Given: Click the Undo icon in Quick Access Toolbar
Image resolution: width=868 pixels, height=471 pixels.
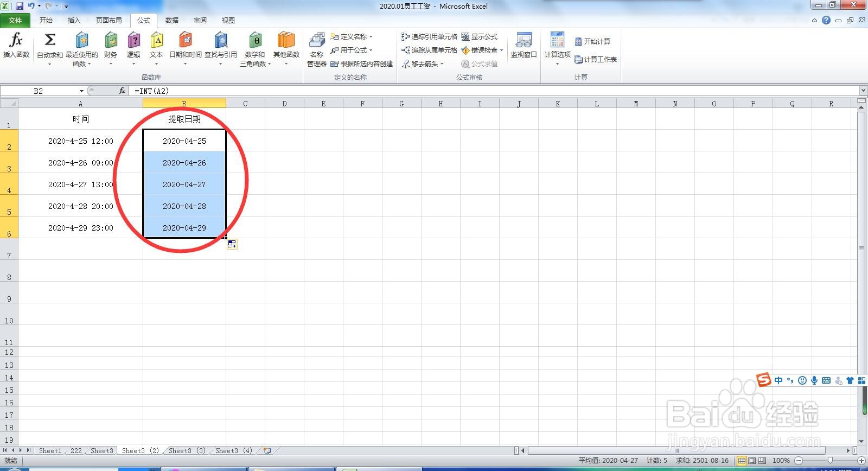Looking at the screenshot, I should 31,6.
